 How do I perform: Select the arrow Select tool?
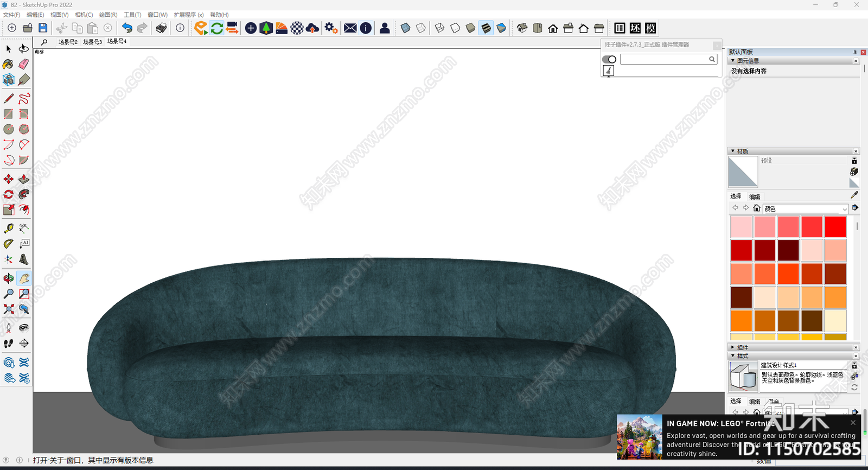click(9, 49)
